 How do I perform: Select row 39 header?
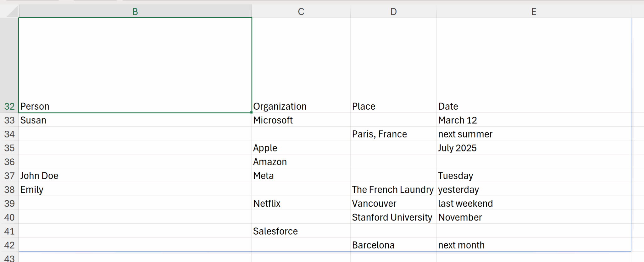coord(9,203)
